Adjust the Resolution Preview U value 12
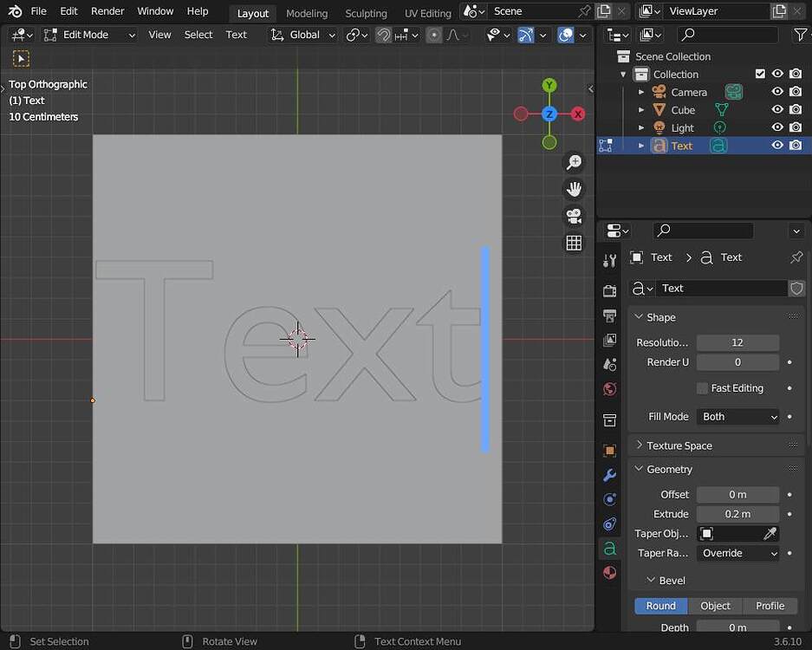812x650 pixels. [x=738, y=342]
